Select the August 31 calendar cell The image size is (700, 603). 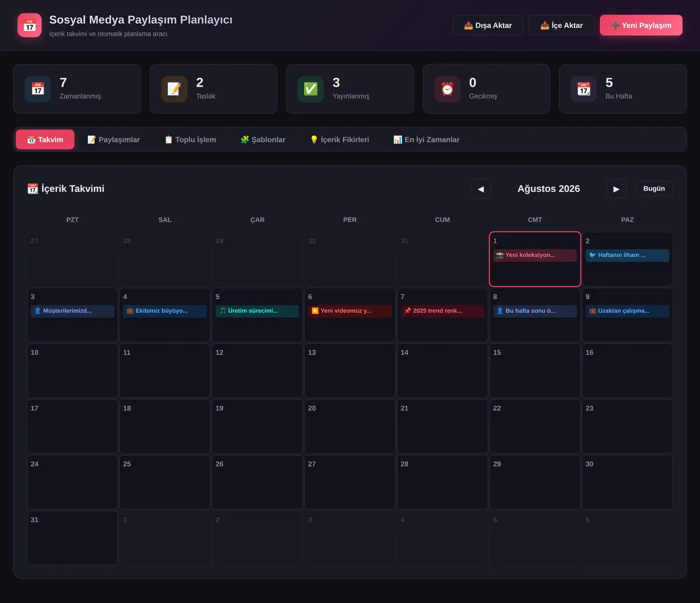tap(72, 538)
